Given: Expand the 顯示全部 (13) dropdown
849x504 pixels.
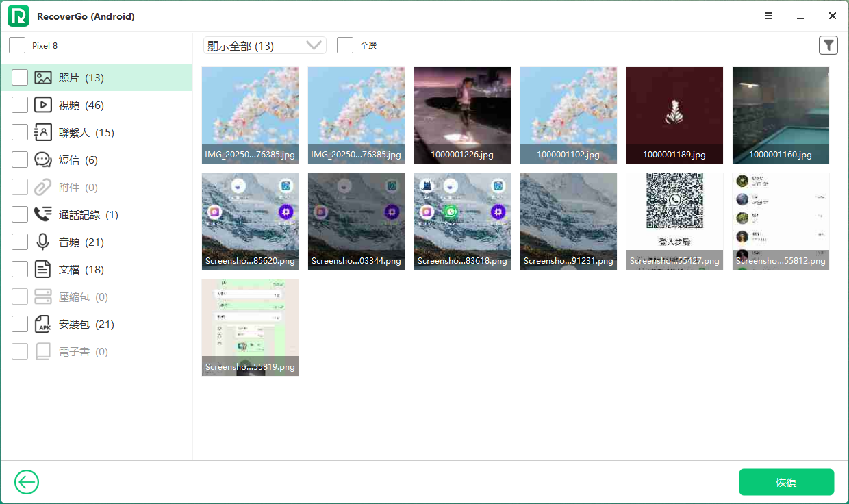Looking at the screenshot, I should (x=264, y=45).
